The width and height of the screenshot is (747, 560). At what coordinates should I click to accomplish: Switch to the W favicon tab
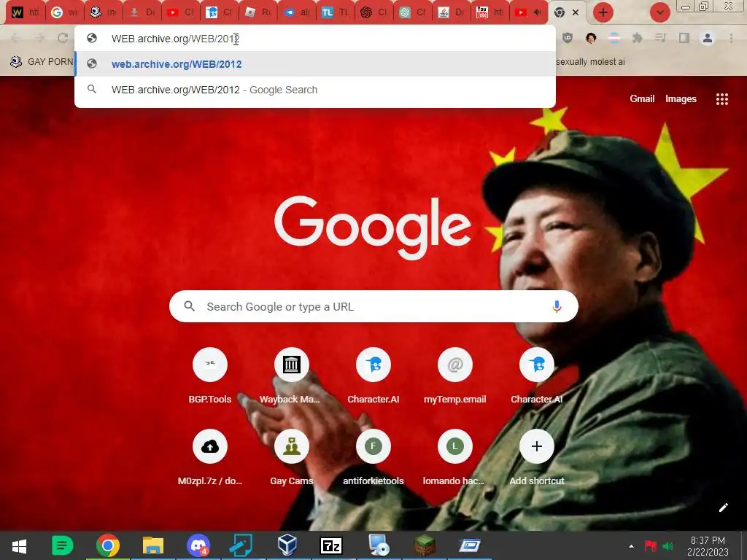[x=26, y=13]
